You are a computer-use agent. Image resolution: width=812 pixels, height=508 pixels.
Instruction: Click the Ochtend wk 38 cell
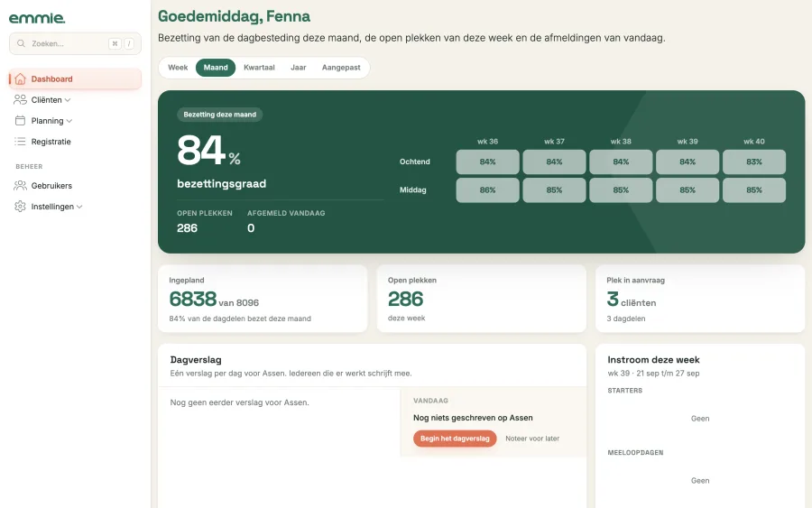tap(621, 162)
